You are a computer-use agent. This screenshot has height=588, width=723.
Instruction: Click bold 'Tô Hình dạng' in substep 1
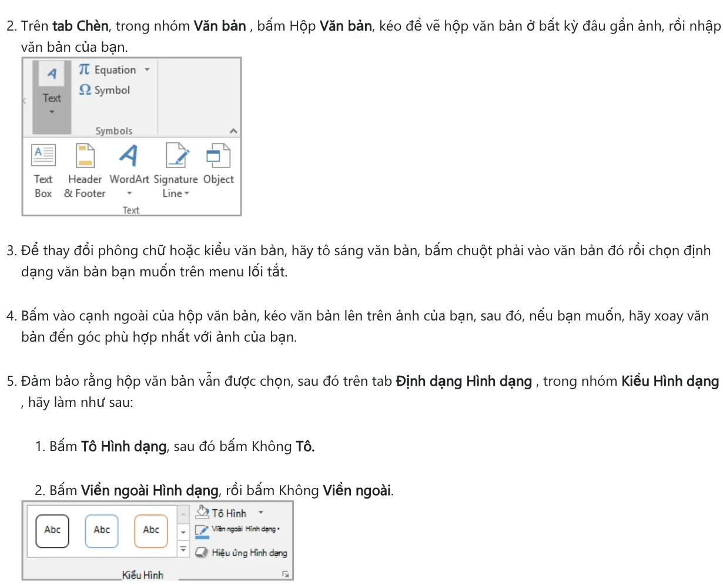tap(124, 447)
